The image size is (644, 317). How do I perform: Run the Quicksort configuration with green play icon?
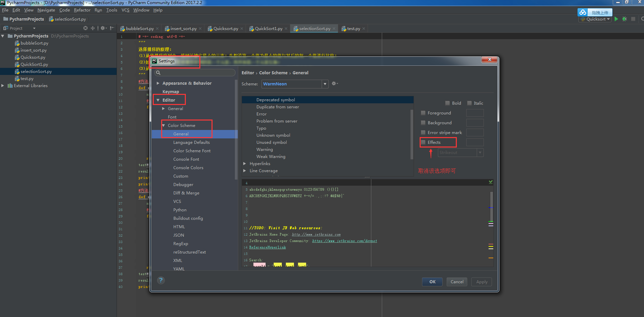coord(616,19)
